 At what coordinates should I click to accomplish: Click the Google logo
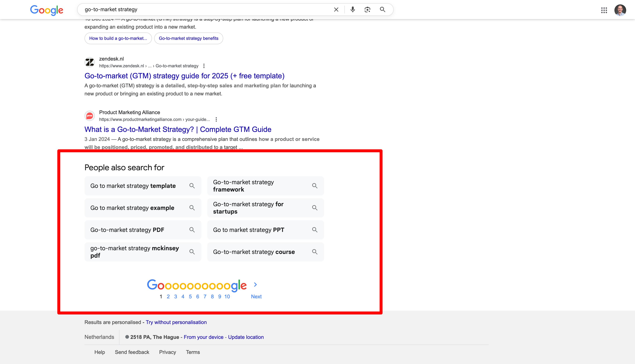pyautogui.click(x=46, y=10)
